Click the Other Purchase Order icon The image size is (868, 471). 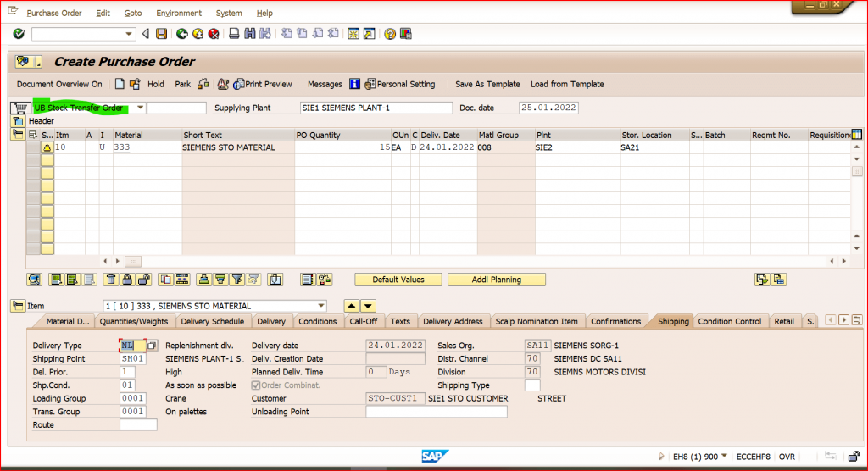click(x=135, y=84)
